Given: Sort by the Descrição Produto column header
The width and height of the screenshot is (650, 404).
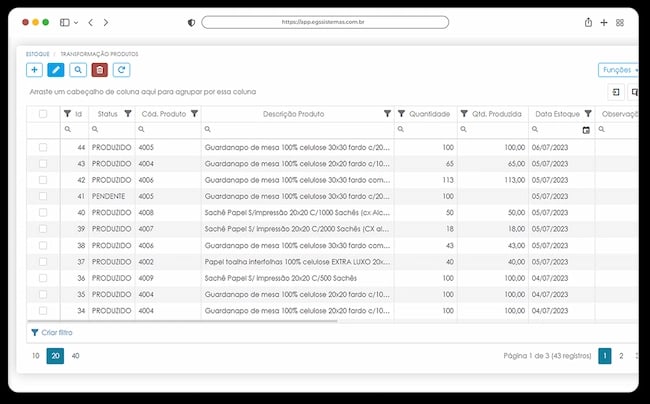Looking at the screenshot, I should 293,114.
